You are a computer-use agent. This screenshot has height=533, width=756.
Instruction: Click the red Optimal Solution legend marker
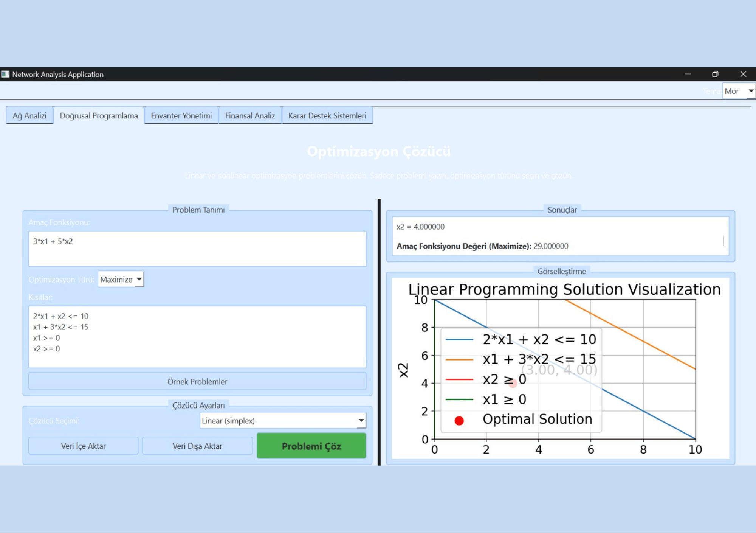[x=459, y=421]
